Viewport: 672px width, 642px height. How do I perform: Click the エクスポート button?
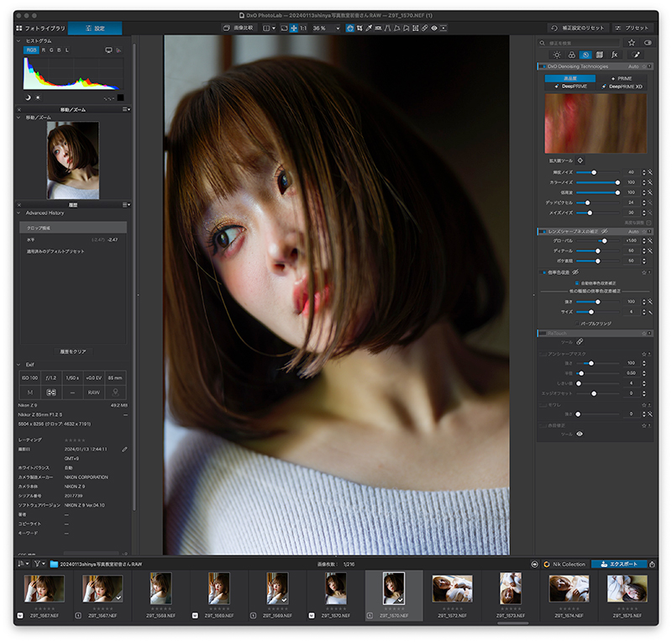tap(618, 564)
